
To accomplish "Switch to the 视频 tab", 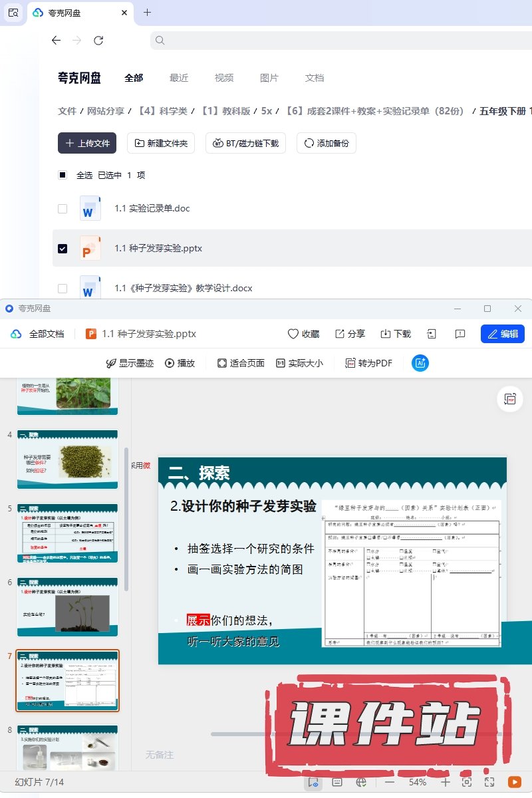I will pos(224,78).
